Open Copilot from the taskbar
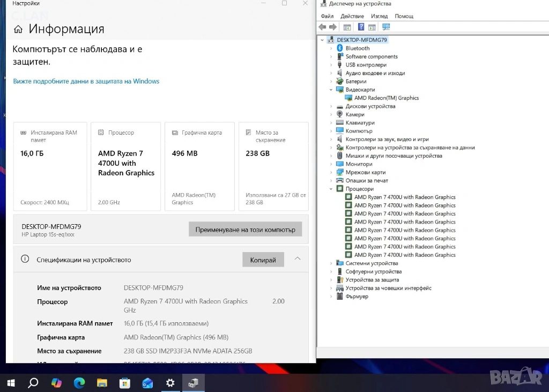549x392 pixels. (56, 383)
